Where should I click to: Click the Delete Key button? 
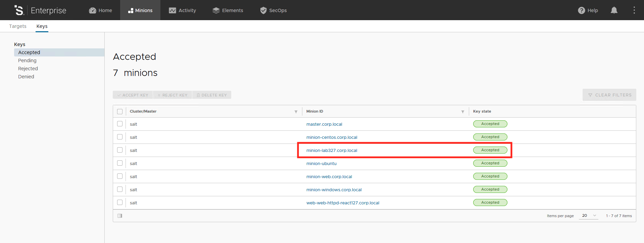click(212, 95)
